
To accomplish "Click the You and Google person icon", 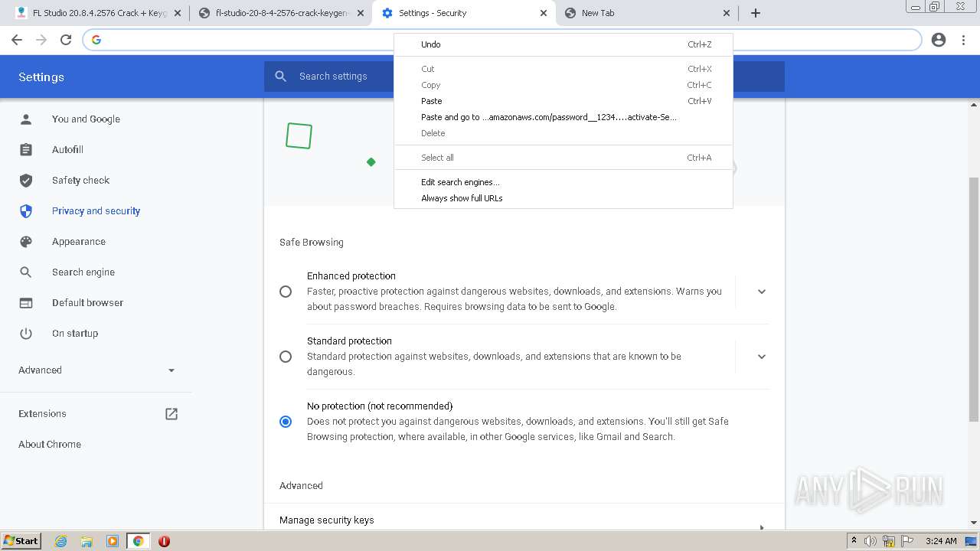I will [x=26, y=119].
